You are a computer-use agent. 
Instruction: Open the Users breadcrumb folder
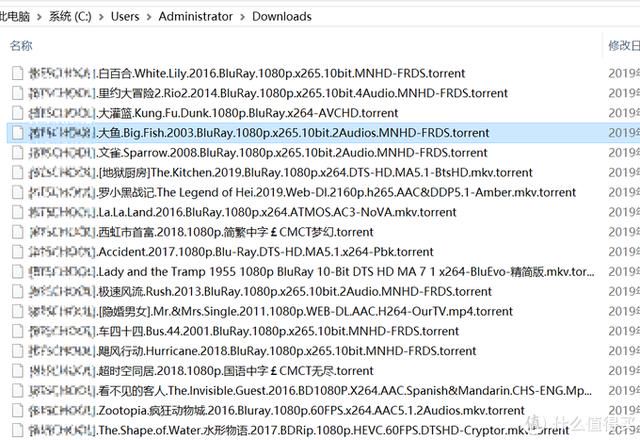[x=125, y=16]
